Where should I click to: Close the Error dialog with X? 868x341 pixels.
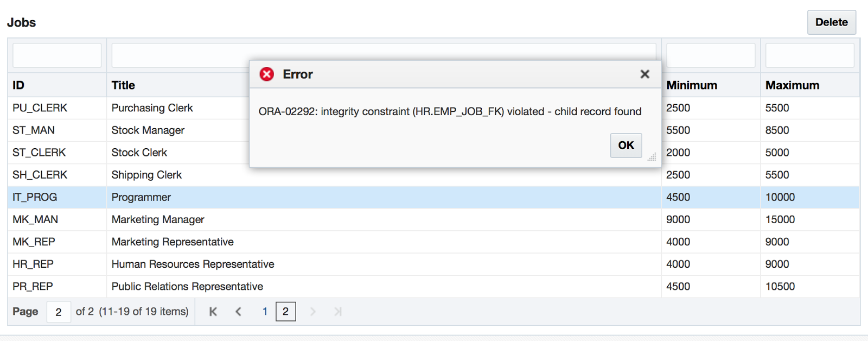click(x=644, y=74)
